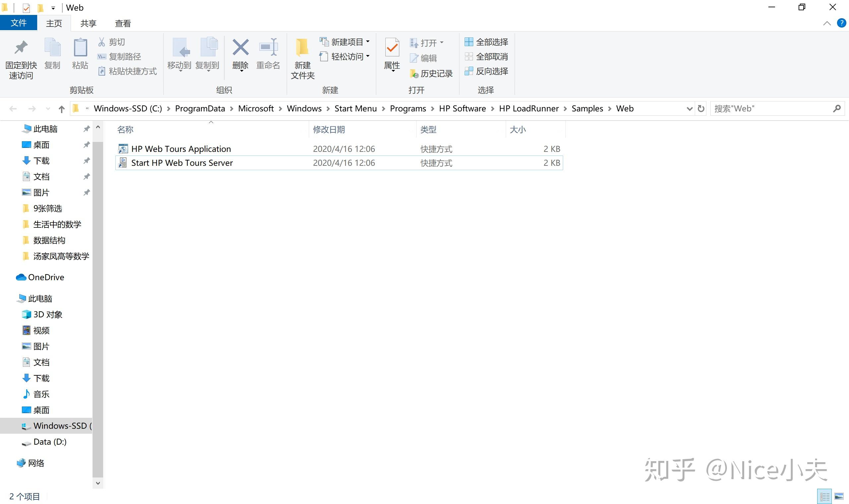Click Samples in the address path
Viewport: 849px width, 504px height.
(x=587, y=108)
